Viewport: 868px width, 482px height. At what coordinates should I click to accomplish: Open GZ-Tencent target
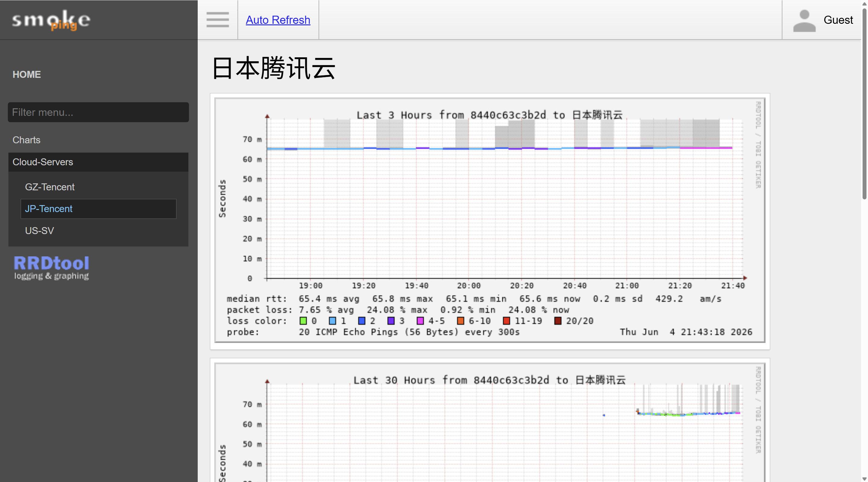tap(49, 187)
